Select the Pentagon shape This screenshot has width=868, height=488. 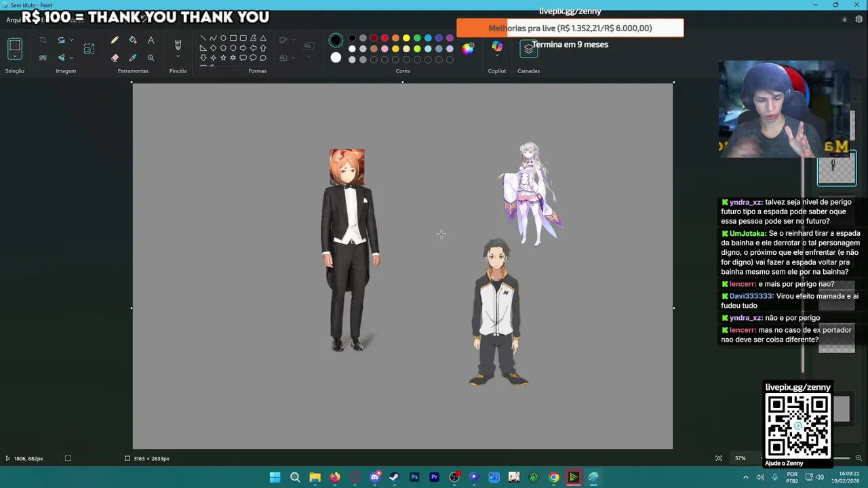(x=223, y=48)
